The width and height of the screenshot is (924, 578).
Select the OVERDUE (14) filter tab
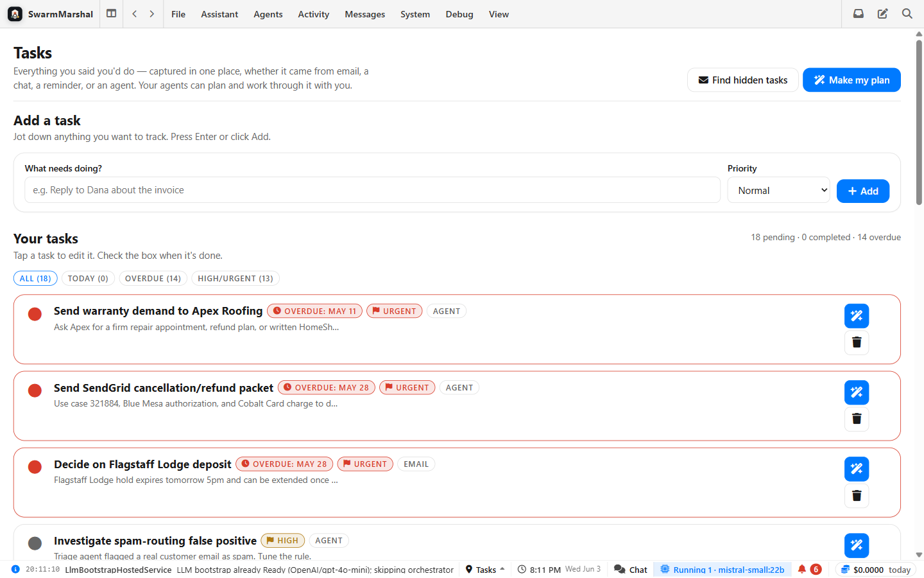153,278
